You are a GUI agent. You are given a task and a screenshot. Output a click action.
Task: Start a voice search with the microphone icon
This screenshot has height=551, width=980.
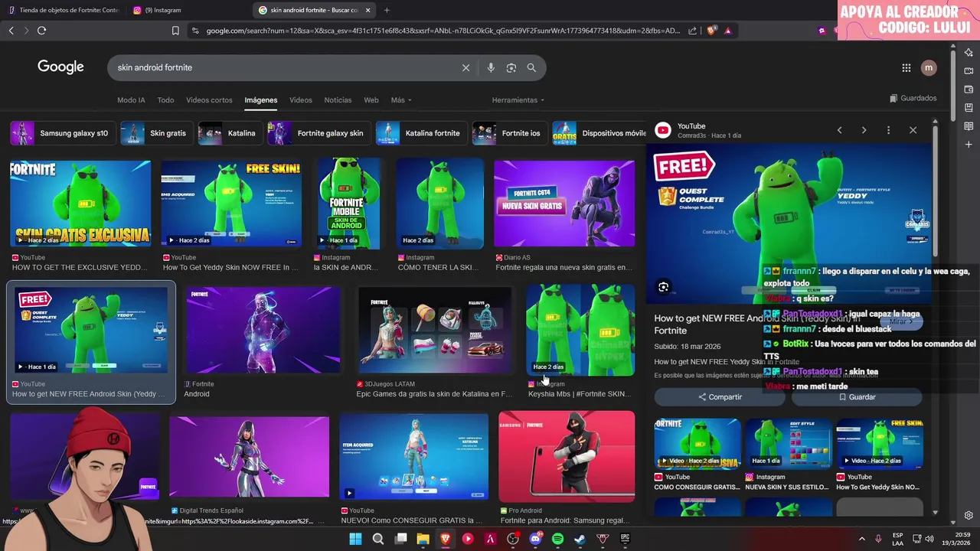coord(491,67)
